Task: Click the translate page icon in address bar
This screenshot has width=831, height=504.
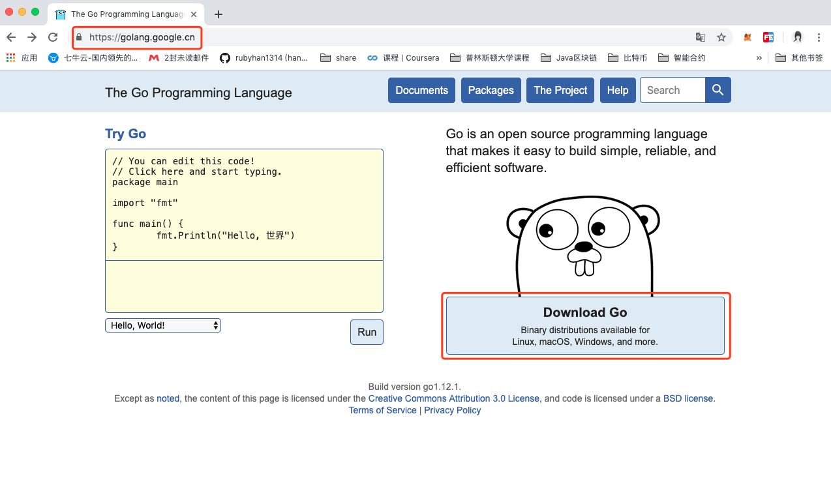Action: [700, 37]
